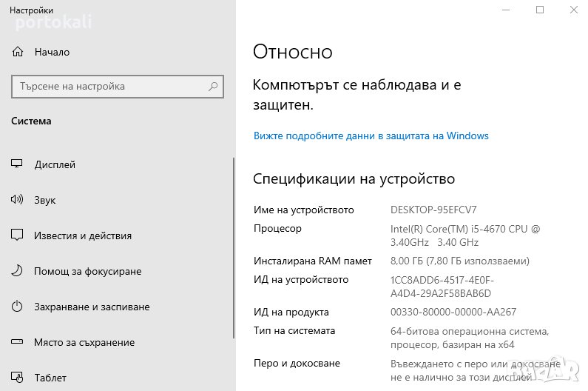
Task: Close the Settings window
Action: (x=574, y=10)
